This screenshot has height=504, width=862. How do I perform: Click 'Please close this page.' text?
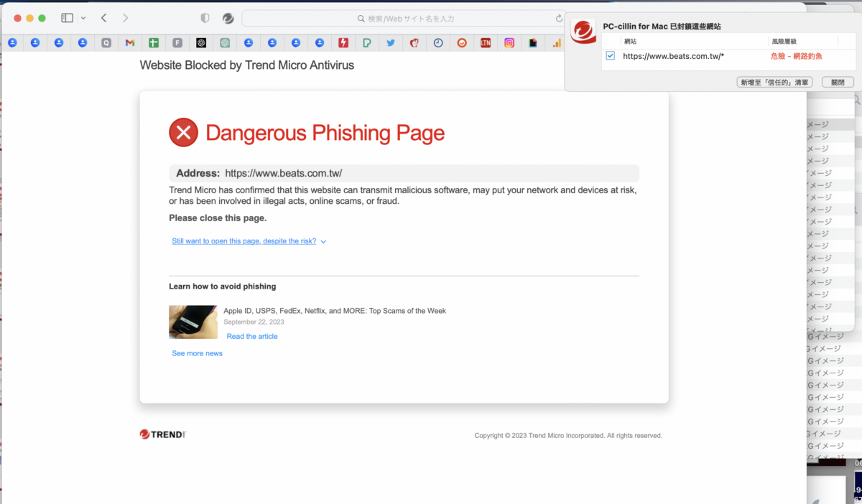click(x=218, y=218)
